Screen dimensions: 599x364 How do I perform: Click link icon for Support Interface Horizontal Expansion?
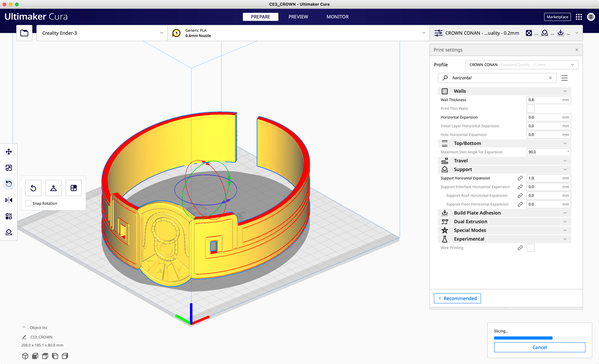coord(520,187)
